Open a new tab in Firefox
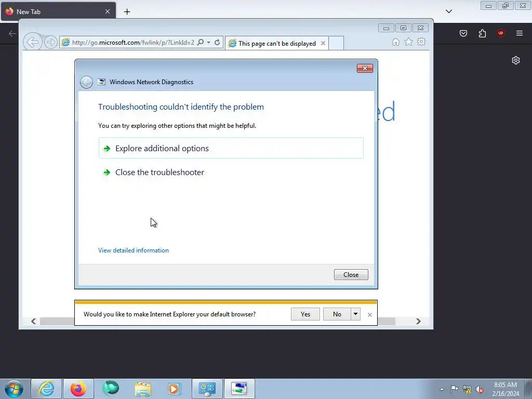The width and height of the screenshot is (532, 399). [x=127, y=11]
